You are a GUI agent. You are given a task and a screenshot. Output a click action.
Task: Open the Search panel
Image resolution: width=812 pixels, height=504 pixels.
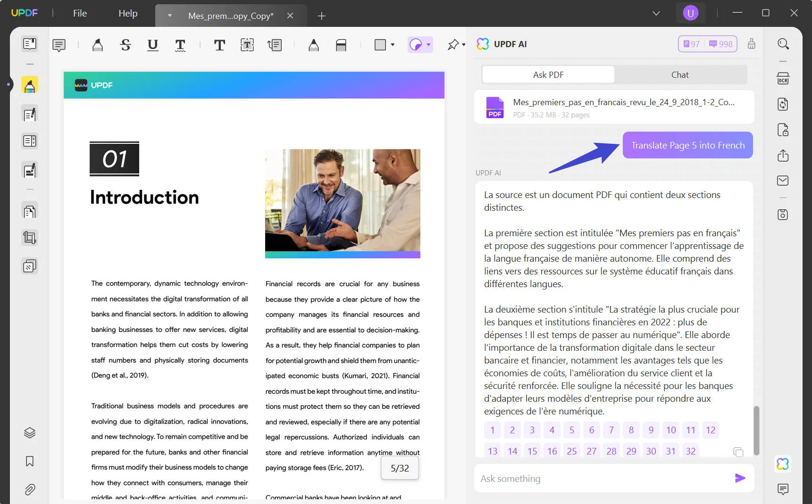point(783,43)
